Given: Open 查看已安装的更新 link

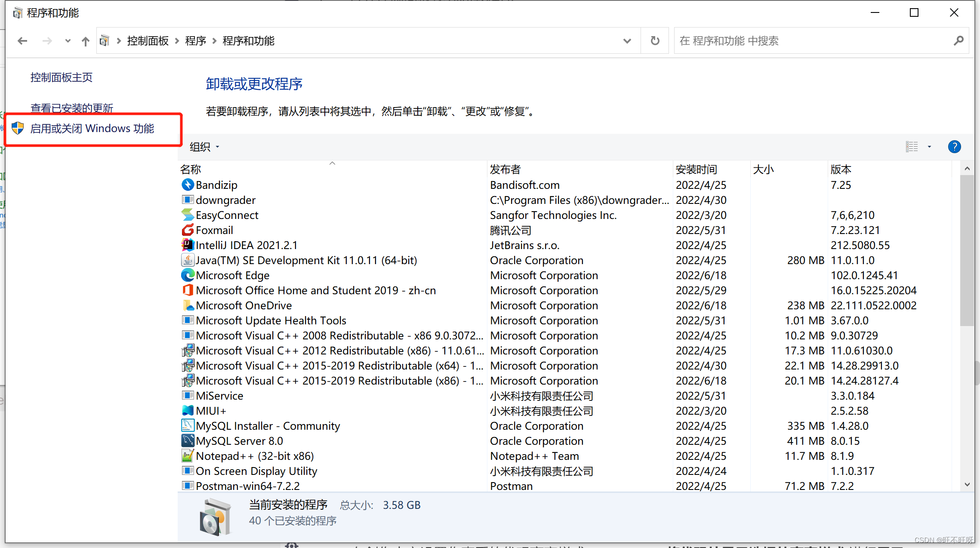Looking at the screenshot, I should (x=72, y=108).
